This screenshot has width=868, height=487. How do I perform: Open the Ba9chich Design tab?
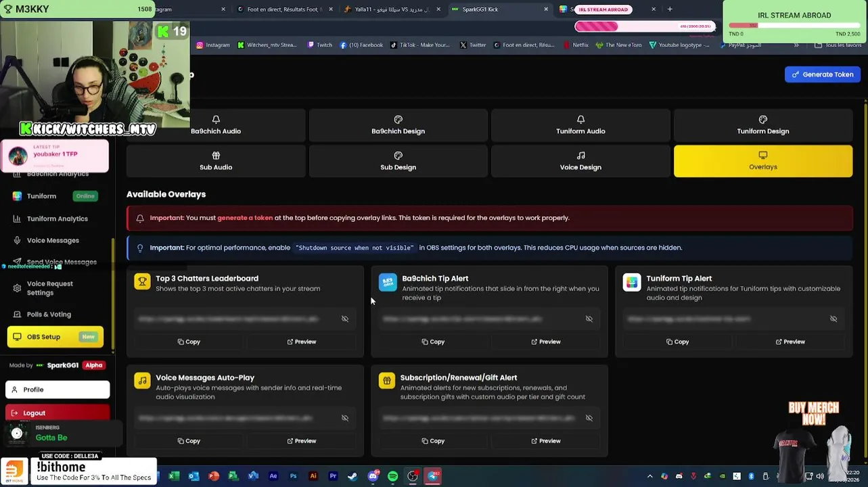(x=398, y=125)
